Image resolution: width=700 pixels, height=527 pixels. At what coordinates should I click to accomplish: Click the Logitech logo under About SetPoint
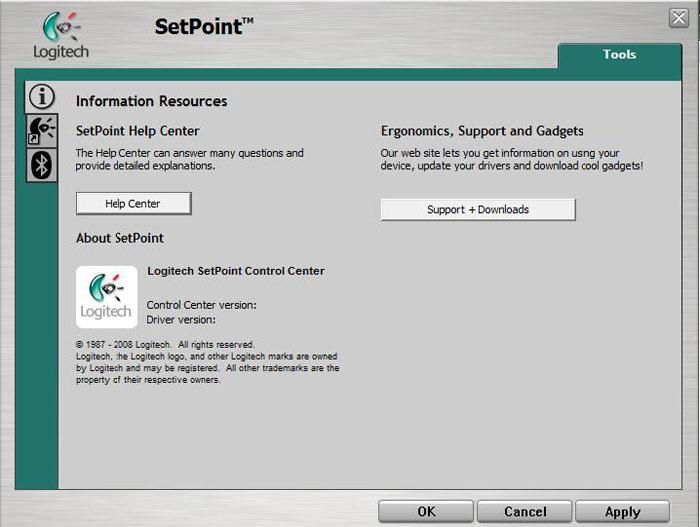pyautogui.click(x=107, y=297)
